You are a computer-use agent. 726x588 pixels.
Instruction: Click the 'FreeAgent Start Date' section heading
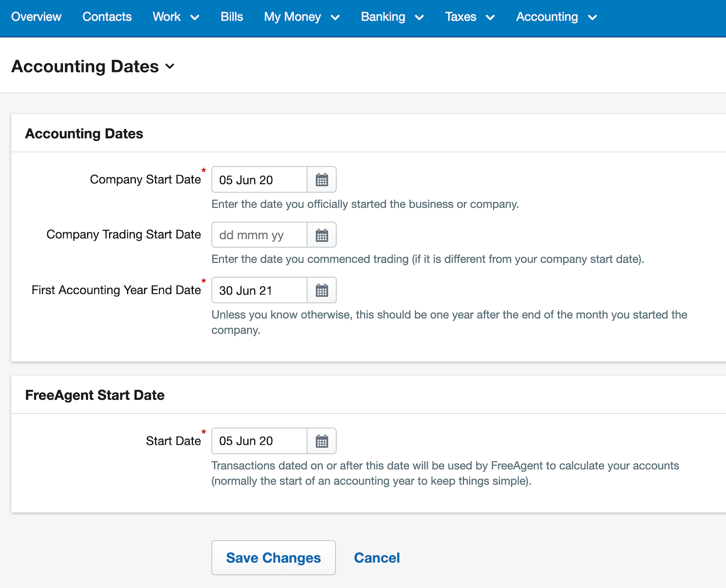[95, 395]
